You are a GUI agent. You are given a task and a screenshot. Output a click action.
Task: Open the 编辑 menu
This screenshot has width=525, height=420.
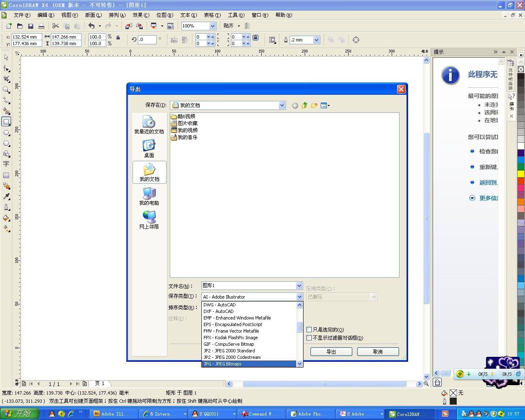[46, 15]
